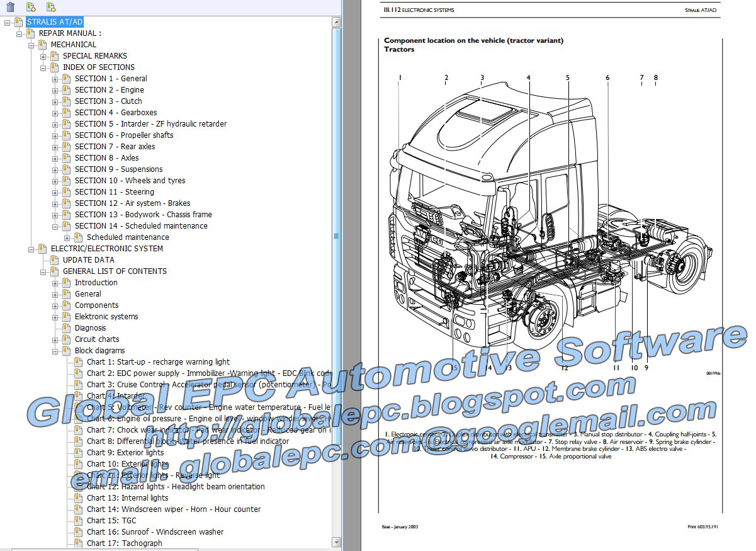Open the ELECTRIC/ELECTRONIC SYSTEM section
The height and width of the screenshot is (551, 756).
pos(106,248)
